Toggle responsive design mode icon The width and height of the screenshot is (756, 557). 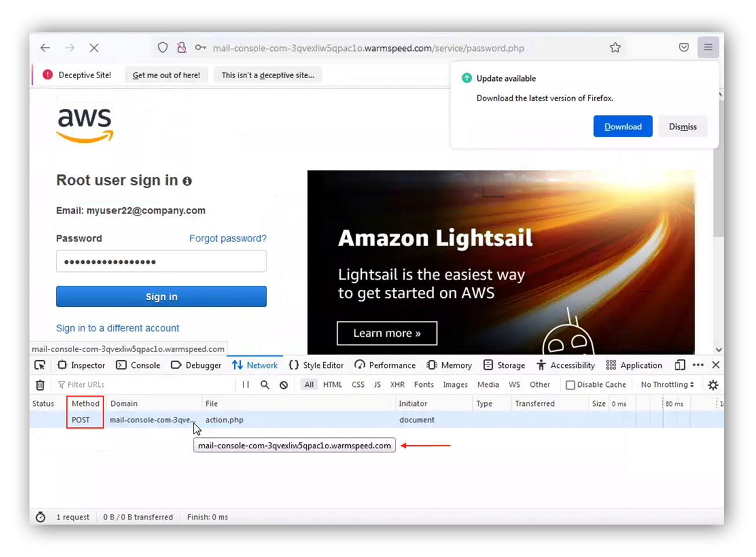click(680, 365)
